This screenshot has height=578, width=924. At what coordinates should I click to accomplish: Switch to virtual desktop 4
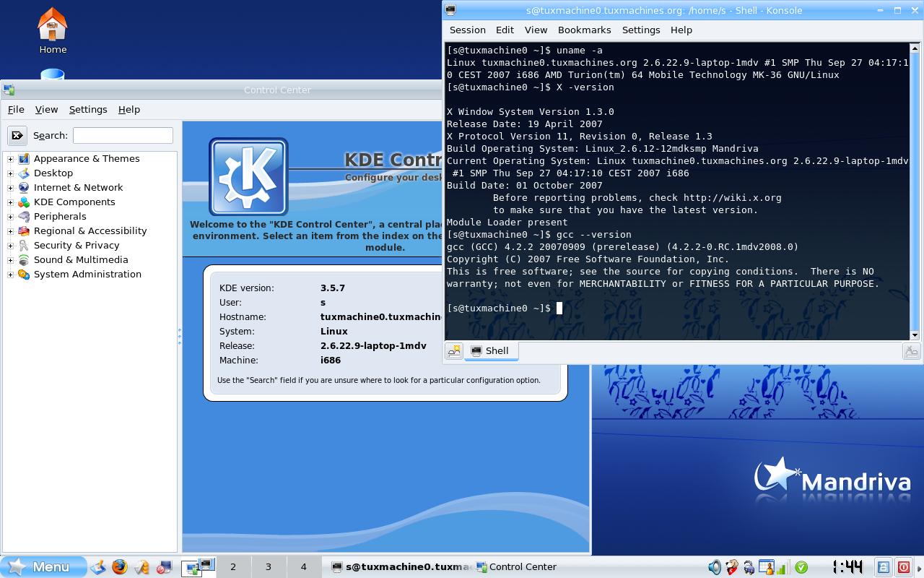pyautogui.click(x=304, y=567)
